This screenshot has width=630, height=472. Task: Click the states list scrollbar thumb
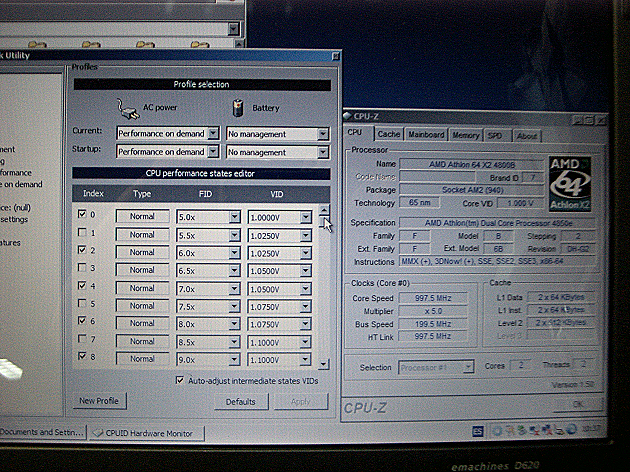(x=324, y=223)
